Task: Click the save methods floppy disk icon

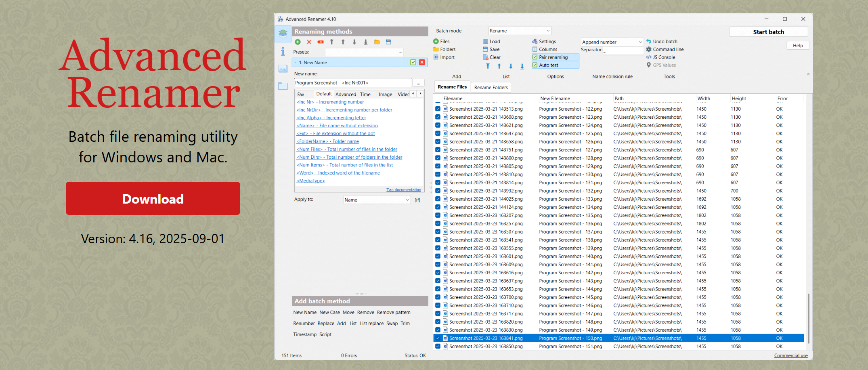Action: click(x=388, y=42)
